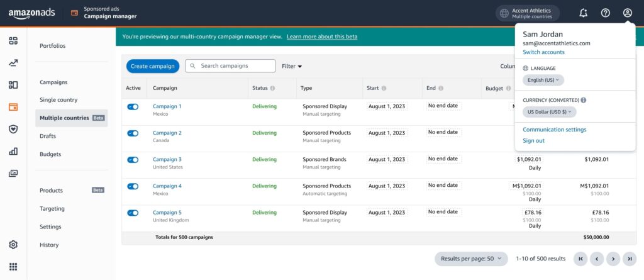
Task: Toggle Campaign 2 active switch
Action: coord(133,133)
